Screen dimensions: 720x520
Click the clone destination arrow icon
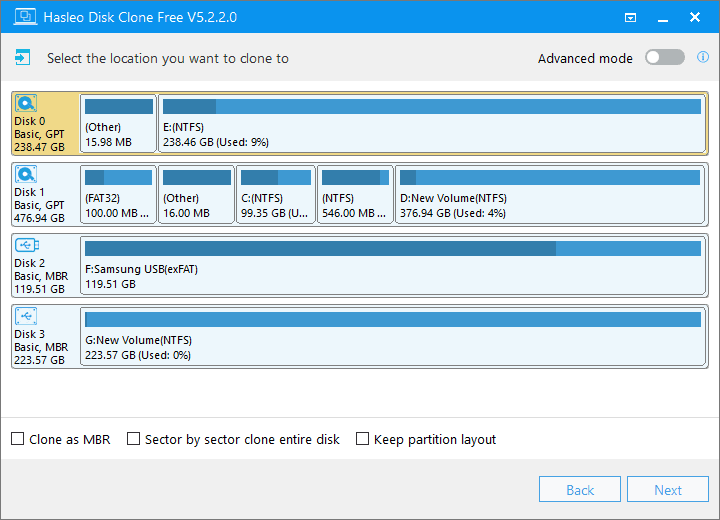coord(23,58)
